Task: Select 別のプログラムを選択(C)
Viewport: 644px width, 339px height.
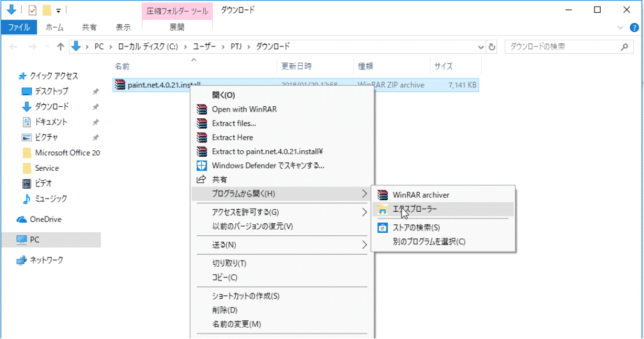Action: [443, 242]
